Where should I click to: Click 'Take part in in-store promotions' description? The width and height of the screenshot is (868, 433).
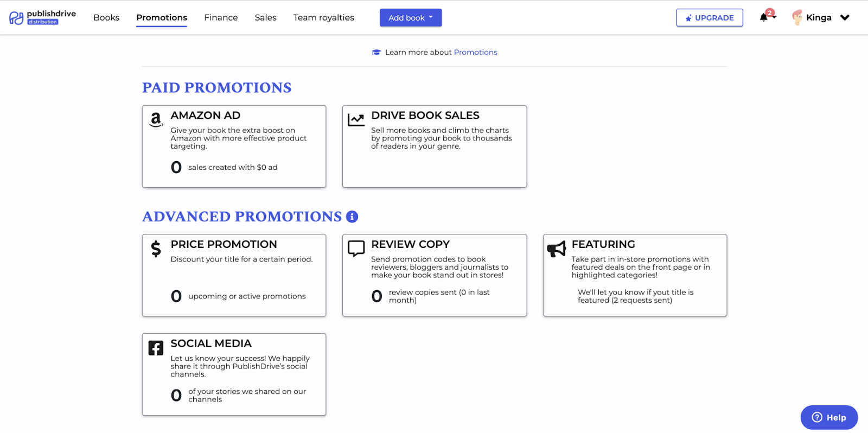(x=641, y=267)
